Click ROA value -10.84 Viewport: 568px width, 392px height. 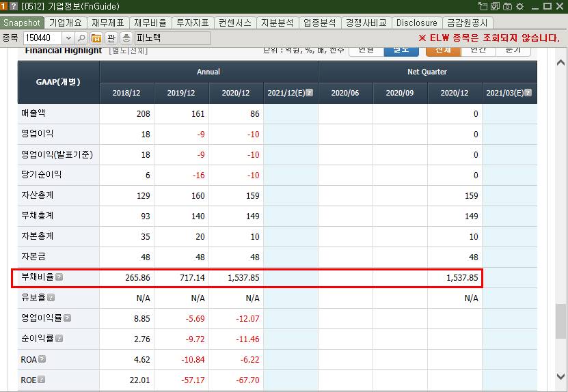point(193,360)
